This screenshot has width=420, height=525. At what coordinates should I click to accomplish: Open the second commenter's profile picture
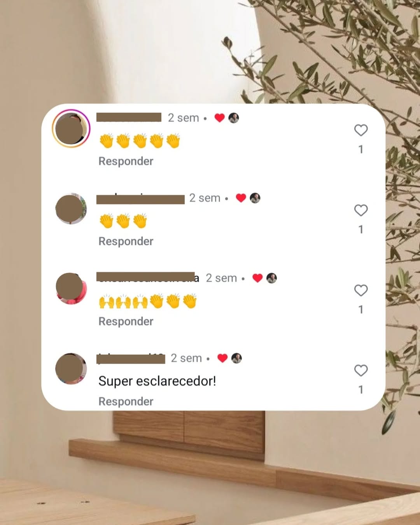71,209
